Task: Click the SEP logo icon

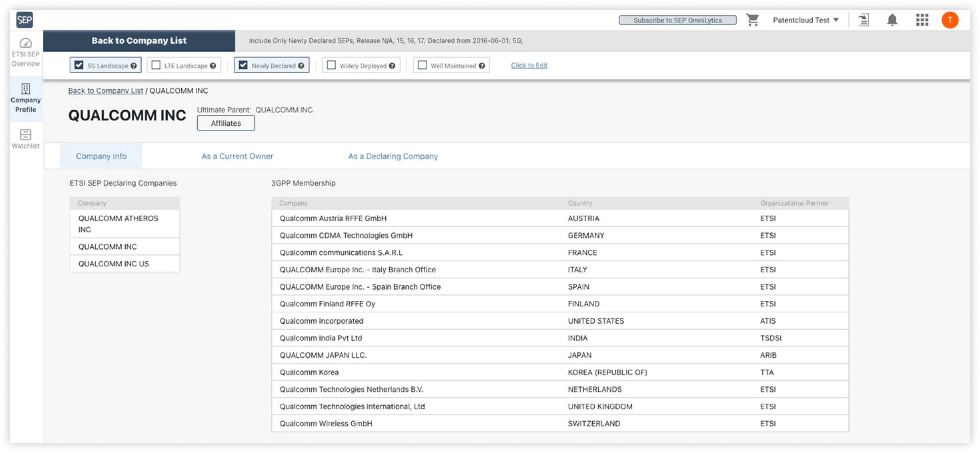Action: 25,19
